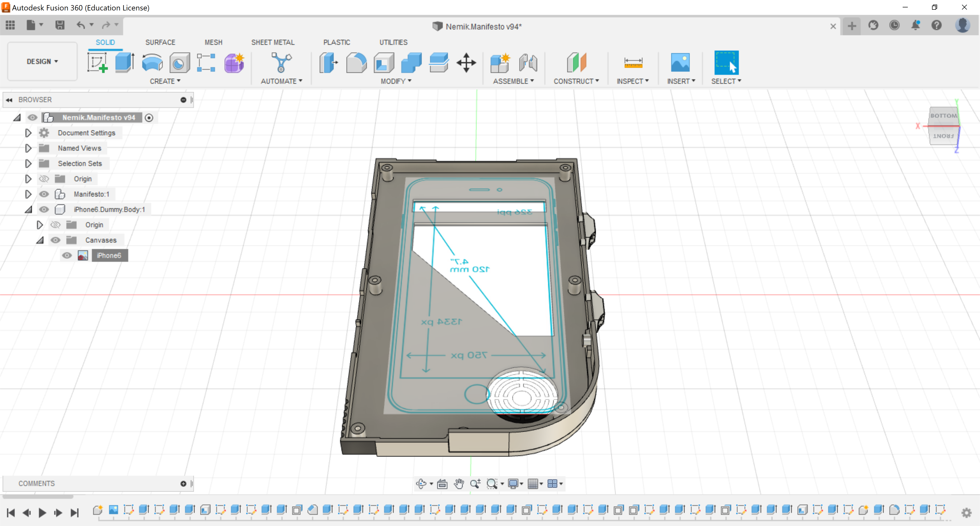Expand Document Settings node
This screenshot has height=526, width=980.
click(x=28, y=133)
